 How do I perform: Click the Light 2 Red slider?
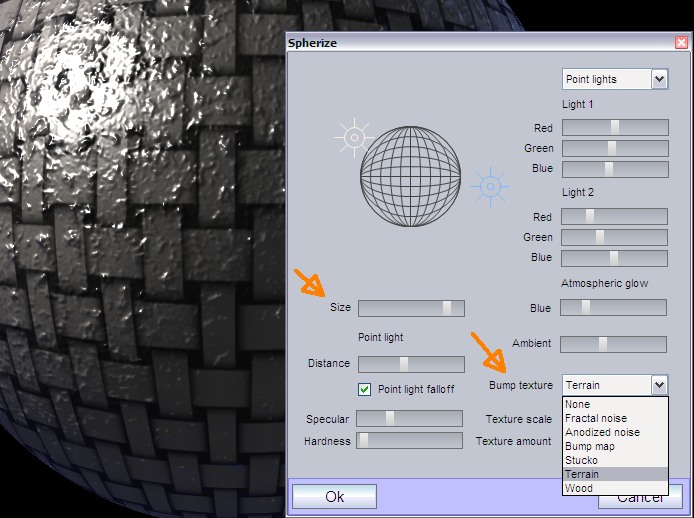tap(614, 216)
